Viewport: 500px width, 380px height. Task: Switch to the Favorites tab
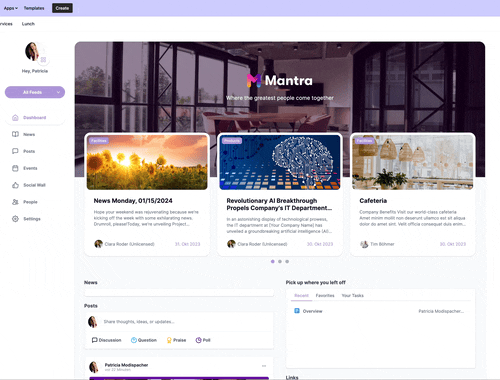tap(325, 296)
